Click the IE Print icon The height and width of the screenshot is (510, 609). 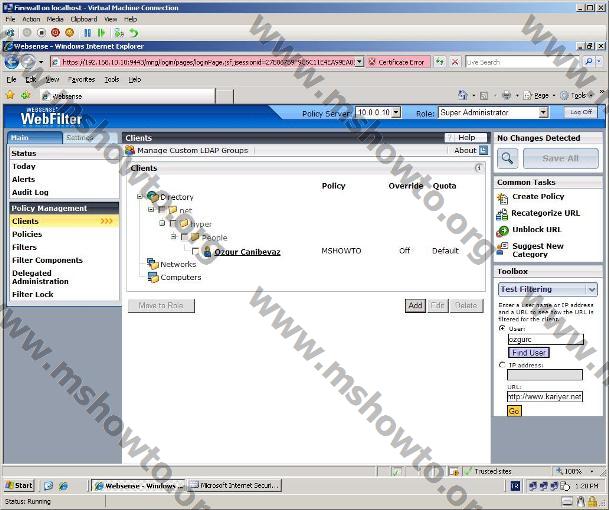tap(506, 95)
